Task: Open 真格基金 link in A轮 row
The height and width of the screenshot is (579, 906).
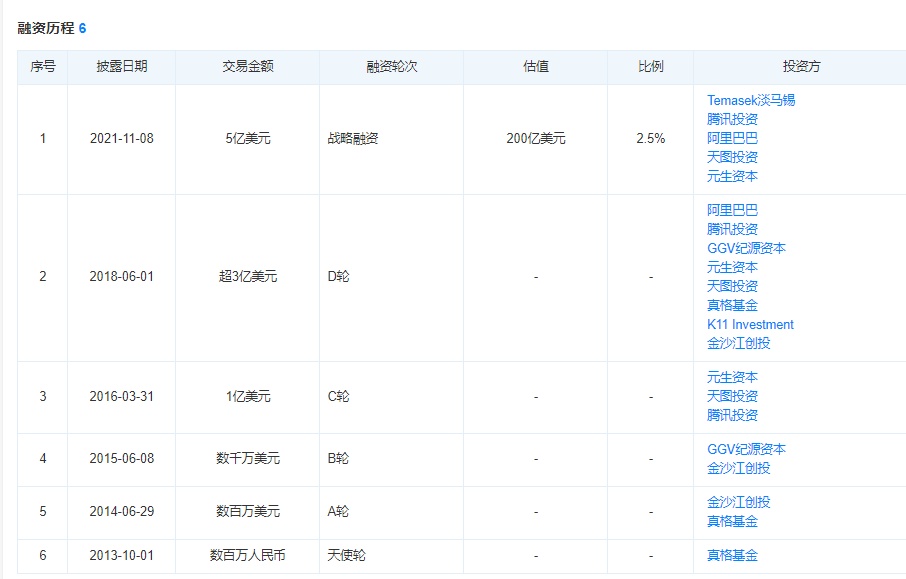Action: coord(732,522)
